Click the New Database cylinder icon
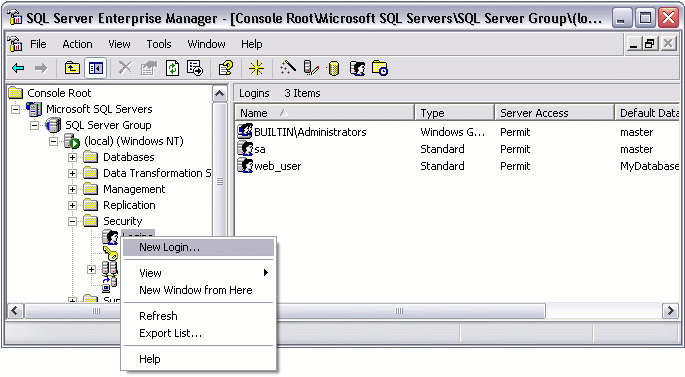The height and width of the screenshot is (377, 685). (x=334, y=68)
